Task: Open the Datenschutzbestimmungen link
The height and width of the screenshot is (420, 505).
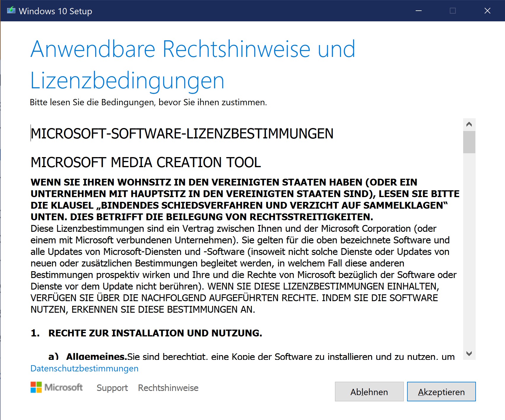Action: [85, 368]
